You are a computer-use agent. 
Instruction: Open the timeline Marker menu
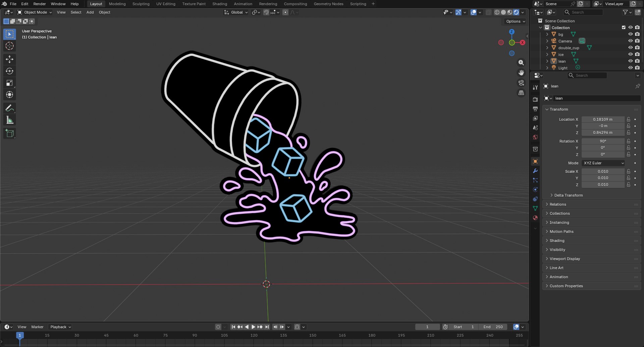(x=37, y=327)
